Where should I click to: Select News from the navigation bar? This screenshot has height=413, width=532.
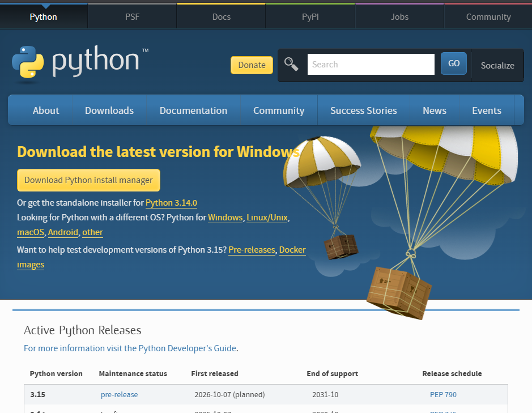tap(434, 110)
